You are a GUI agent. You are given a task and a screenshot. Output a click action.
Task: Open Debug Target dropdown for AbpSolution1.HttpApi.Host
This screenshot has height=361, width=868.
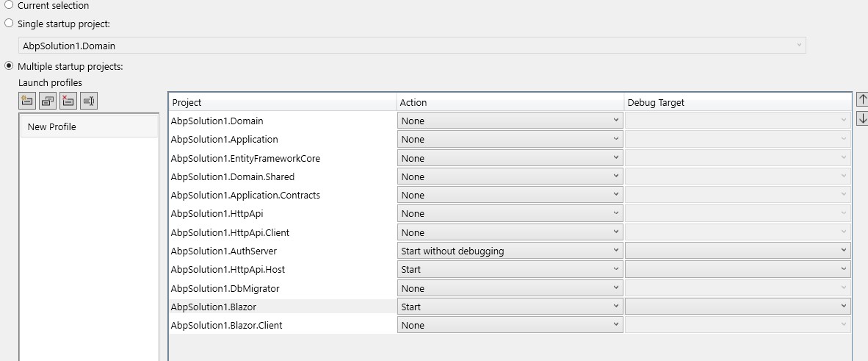pos(737,269)
